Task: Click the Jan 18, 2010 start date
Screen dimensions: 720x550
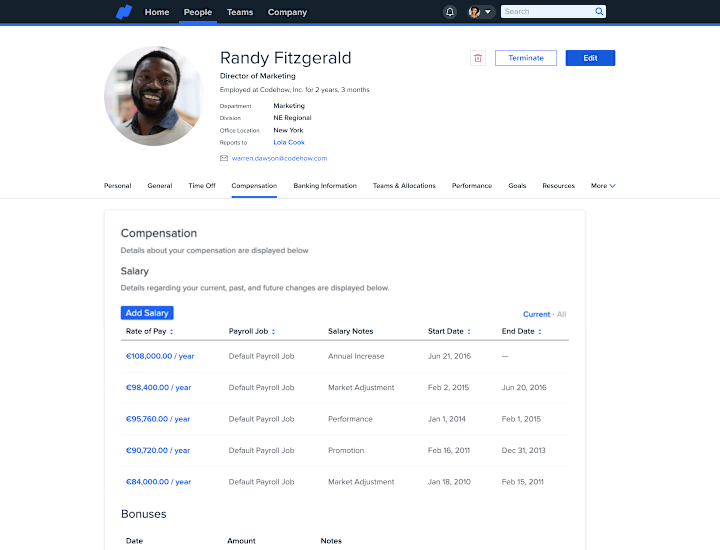Action: [449, 482]
